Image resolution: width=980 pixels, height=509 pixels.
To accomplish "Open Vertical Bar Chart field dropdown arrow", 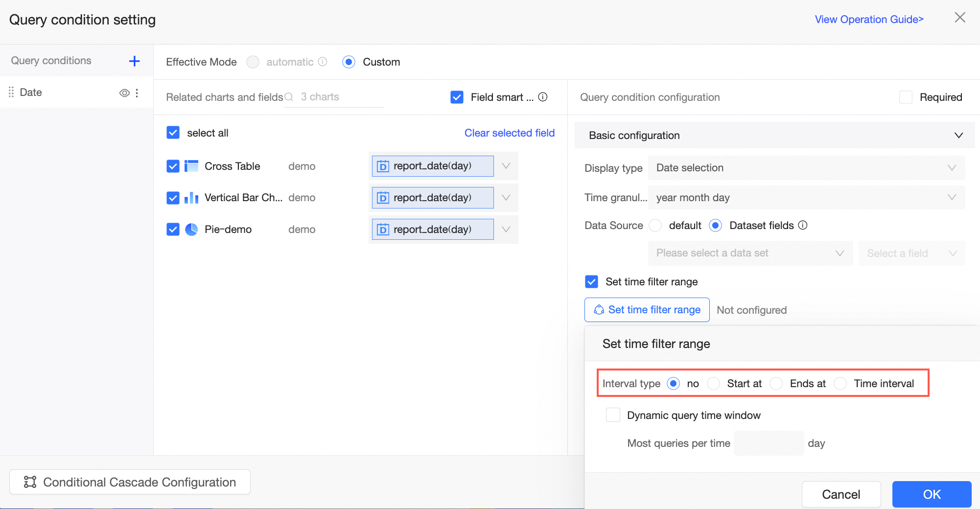I will click(x=506, y=197).
